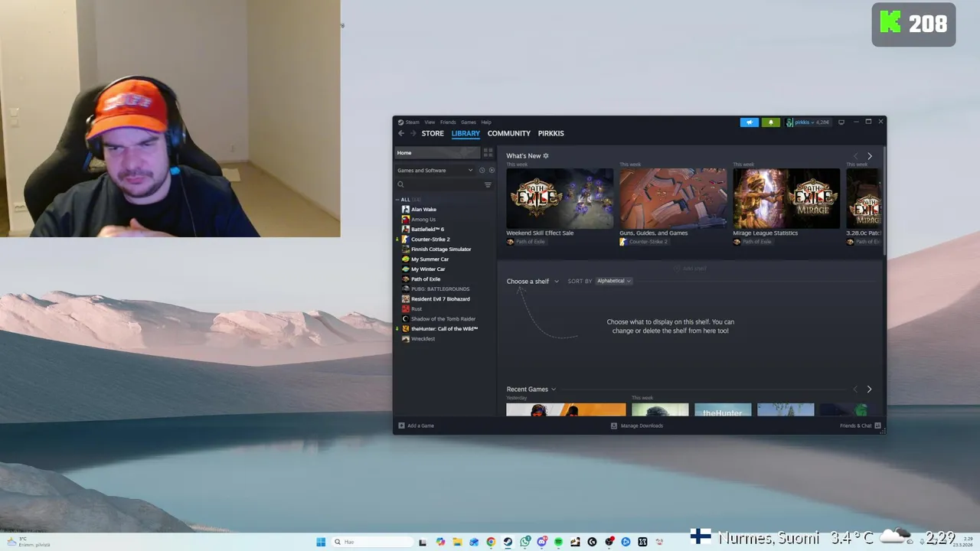Open the Mirage League Statistics thumbnail

[x=786, y=198]
